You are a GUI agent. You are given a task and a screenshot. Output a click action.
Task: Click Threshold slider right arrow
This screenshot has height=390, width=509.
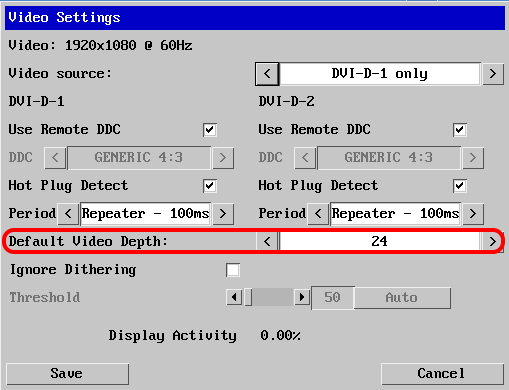click(302, 297)
